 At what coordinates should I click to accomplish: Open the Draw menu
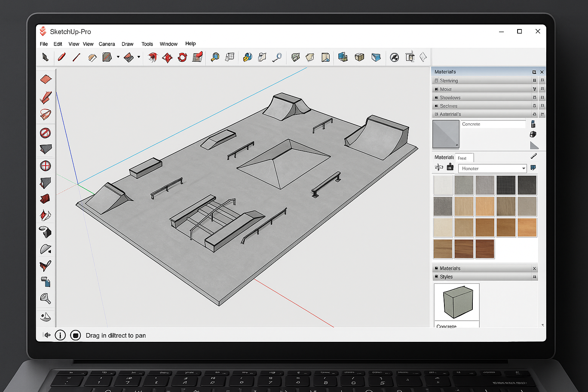coord(127,44)
